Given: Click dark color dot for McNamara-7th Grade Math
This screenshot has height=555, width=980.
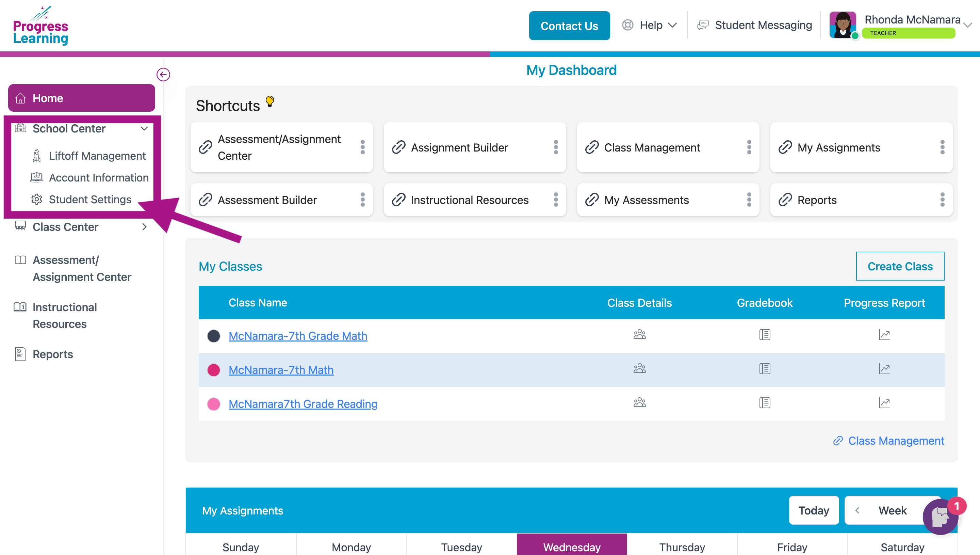Looking at the screenshot, I should (213, 336).
